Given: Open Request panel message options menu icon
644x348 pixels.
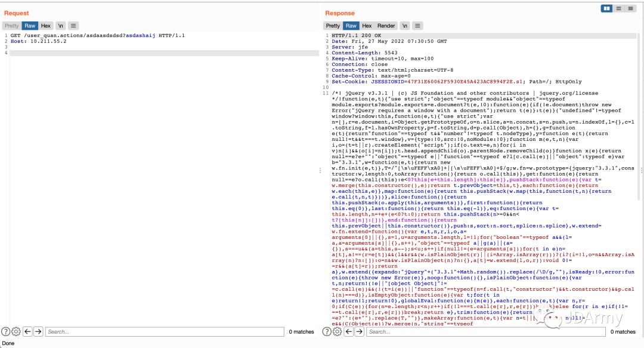Looking at the screenshot, I should tap(73, 26).
